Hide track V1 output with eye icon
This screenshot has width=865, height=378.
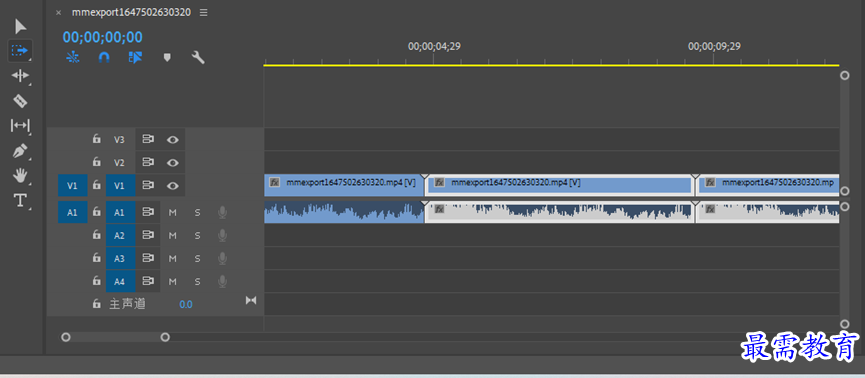(173, 186)
